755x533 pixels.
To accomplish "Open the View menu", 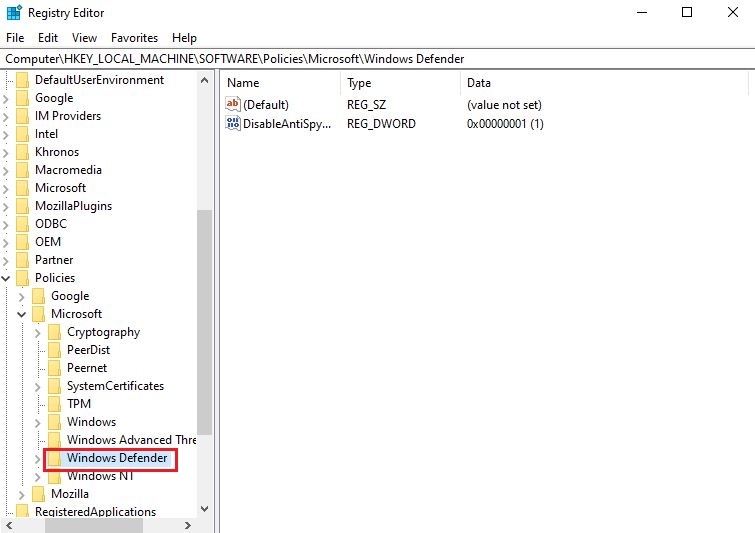I will point(84,38).
